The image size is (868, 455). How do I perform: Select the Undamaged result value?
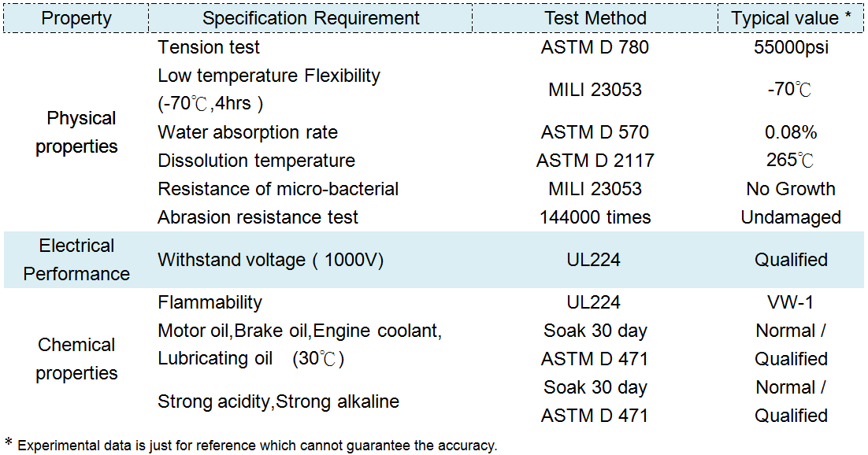pos(791,217)
